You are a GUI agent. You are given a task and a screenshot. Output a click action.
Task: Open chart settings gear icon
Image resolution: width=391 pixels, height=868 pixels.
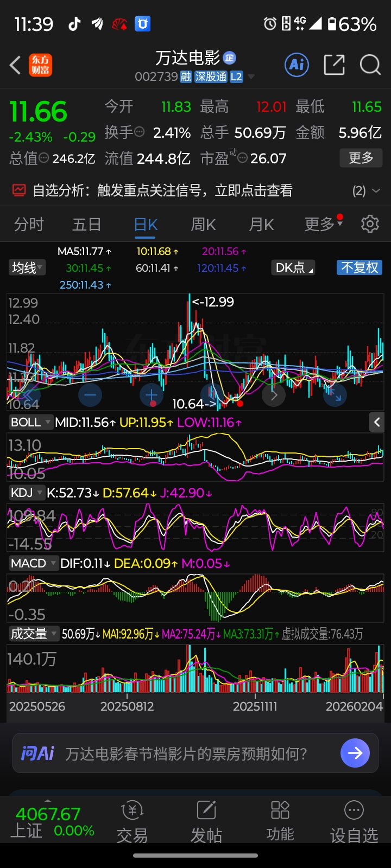[x=370, y=224]
